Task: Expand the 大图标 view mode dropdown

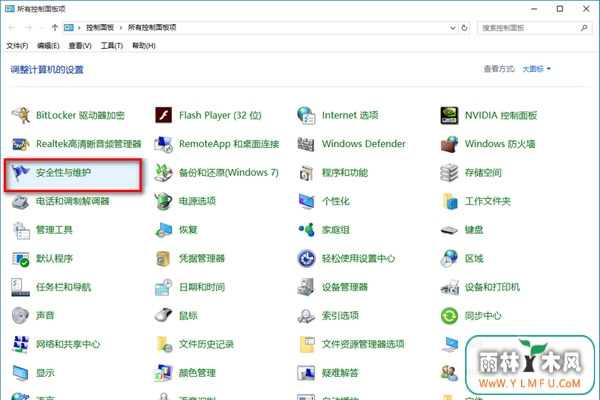Action: pos(537,69)
